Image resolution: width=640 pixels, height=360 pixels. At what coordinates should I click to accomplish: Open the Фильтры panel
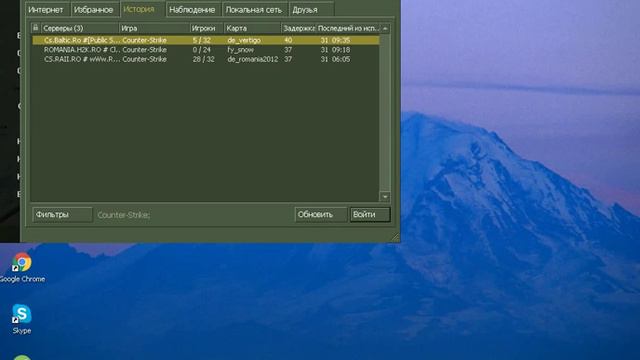(62, 214)
